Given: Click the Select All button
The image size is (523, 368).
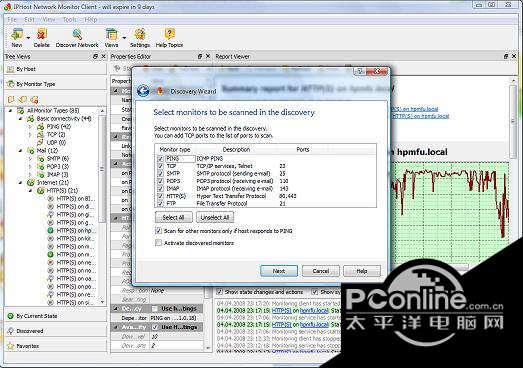Looking at the screenshot, I should [174, 218].
